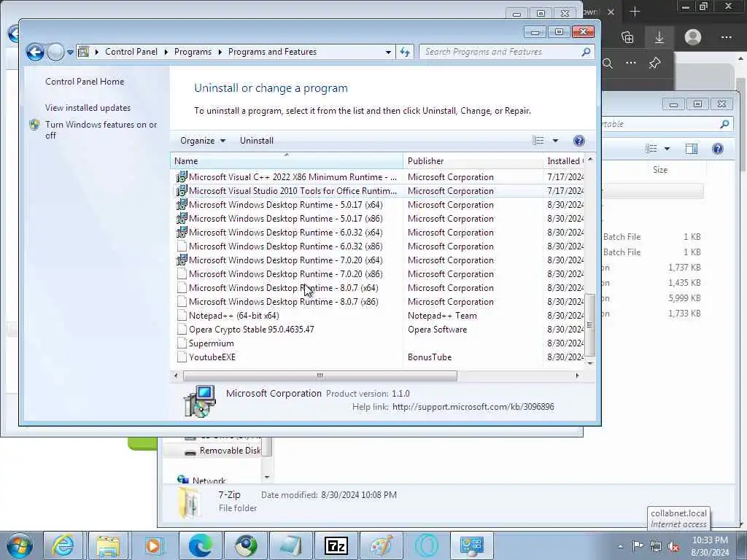747x560 pixels.
Task: Open the taskbar clock showing 10:33 PM
Action: (x=710, y=546)
